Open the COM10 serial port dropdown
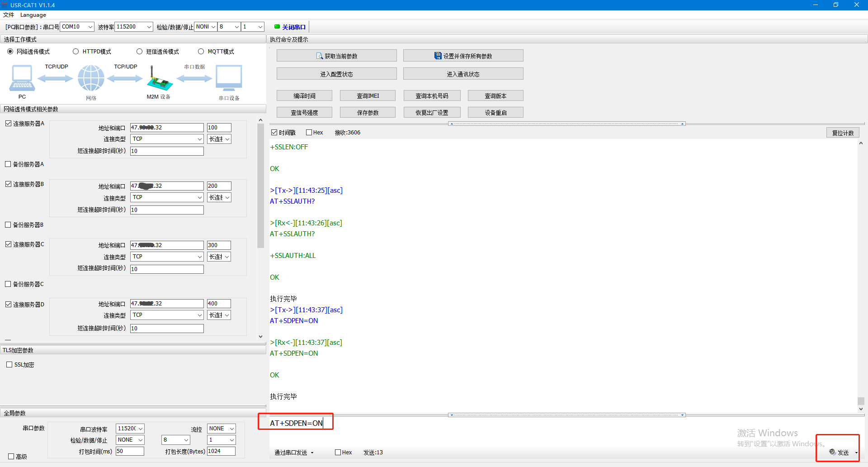Image resolution: width=868 pixels, height=467 pixels. (90, 27)
